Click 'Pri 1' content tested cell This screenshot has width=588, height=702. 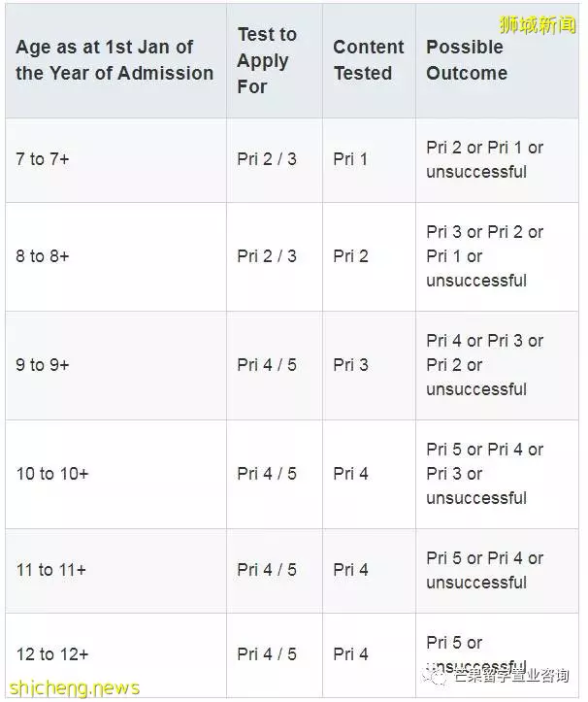(x=369, y=160)
